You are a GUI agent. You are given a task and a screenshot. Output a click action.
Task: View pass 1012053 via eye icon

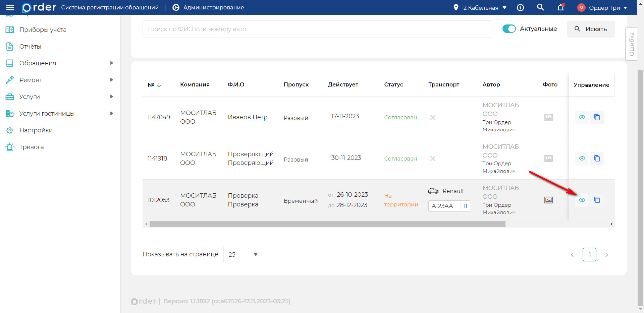[582, 200]
